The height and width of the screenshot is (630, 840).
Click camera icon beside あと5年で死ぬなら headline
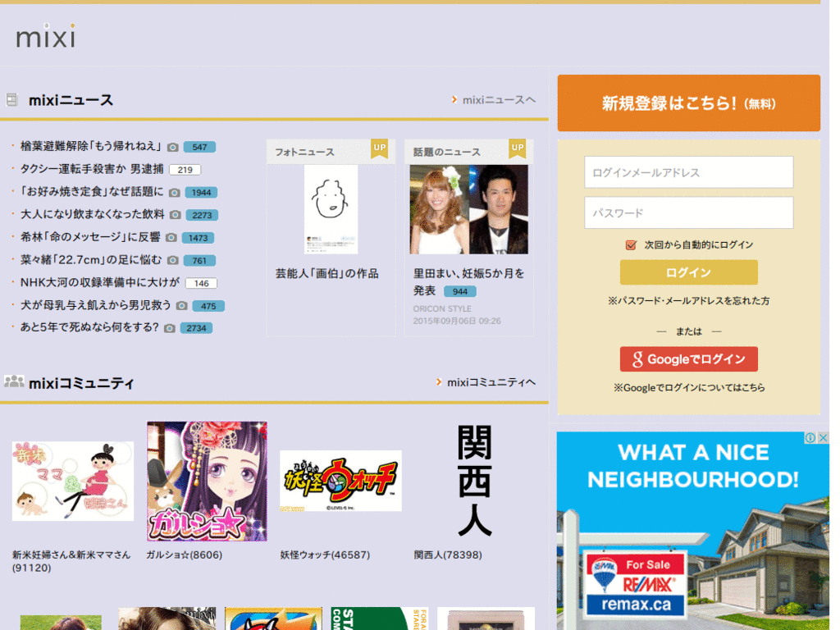click(x=169, y=328)
